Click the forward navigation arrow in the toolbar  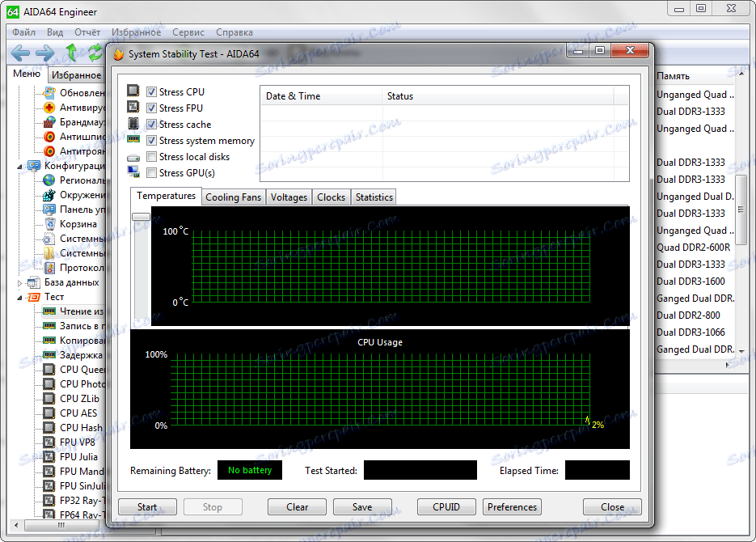coord(45,53)
